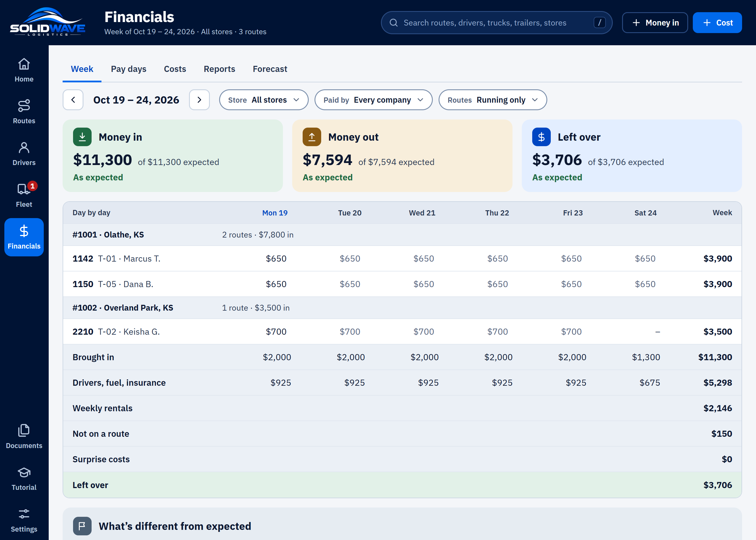The height and width of the screenshot is (540, 756).
Task: Click the flag icon beside What's different
Action: click(x=82, y=526)
